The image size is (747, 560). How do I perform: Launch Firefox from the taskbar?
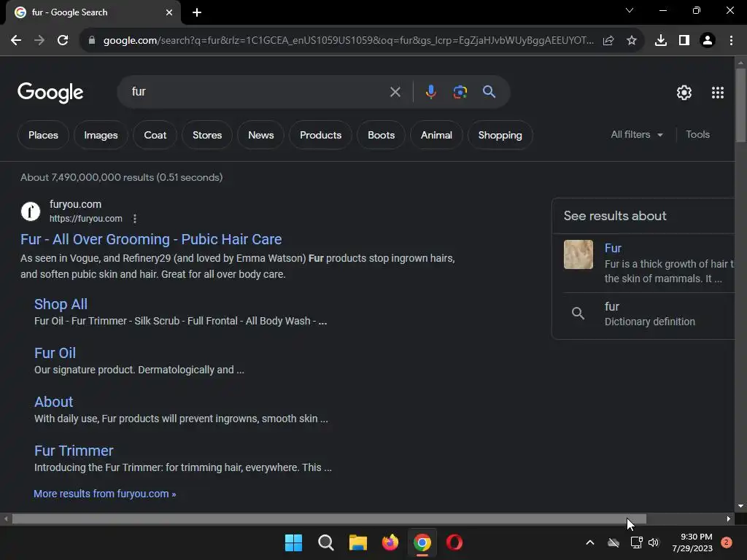coord(390,542)
